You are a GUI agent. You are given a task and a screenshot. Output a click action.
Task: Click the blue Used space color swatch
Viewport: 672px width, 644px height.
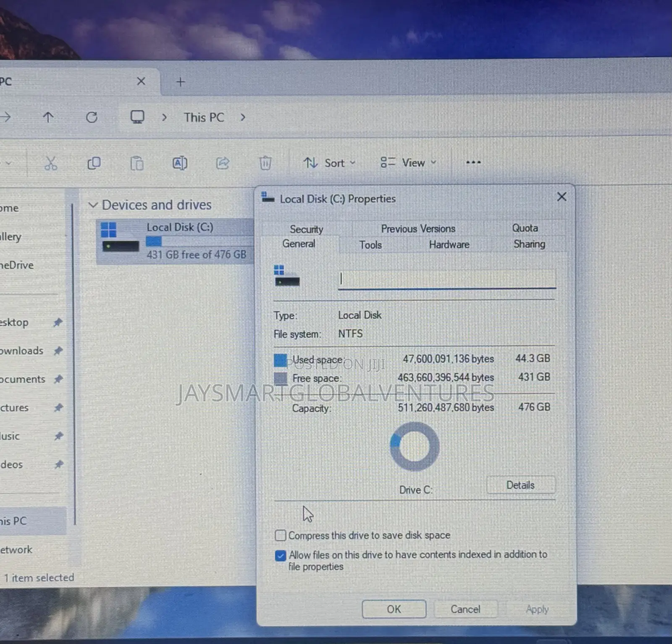click(280, 360)
